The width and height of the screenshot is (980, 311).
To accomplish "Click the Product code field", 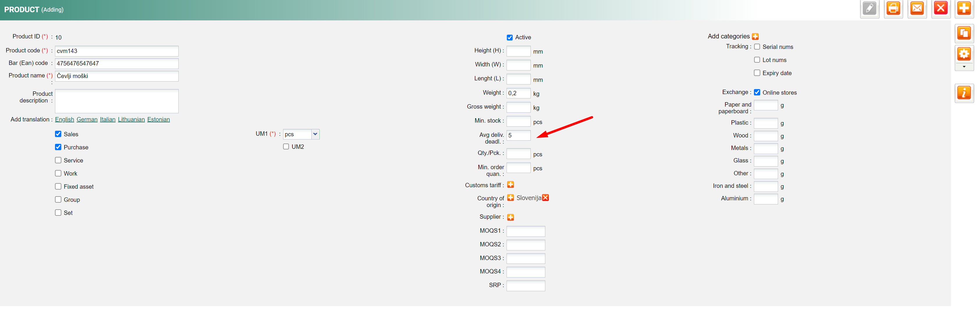I will click(x=117, y=51).
